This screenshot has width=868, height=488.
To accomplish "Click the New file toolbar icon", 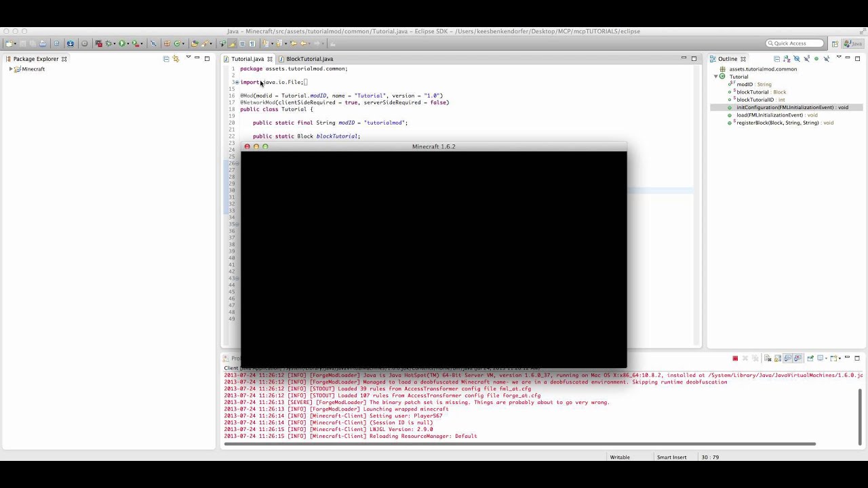I will click(9, 43).
